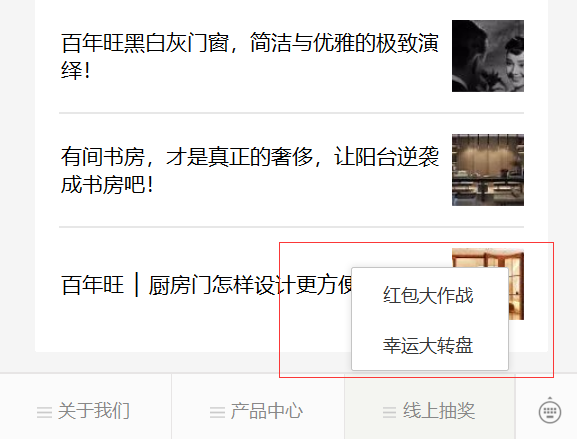577x439 pixels.
Task: Open the article 百年旺｜厨房门怎样设计更方便
Action: tap(206, 284)
